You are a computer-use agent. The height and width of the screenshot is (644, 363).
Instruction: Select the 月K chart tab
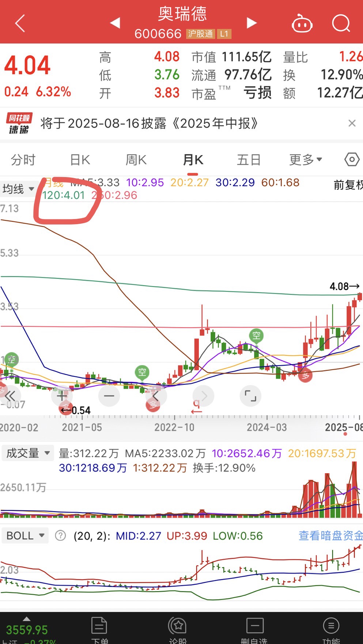[x=193, y=160]
